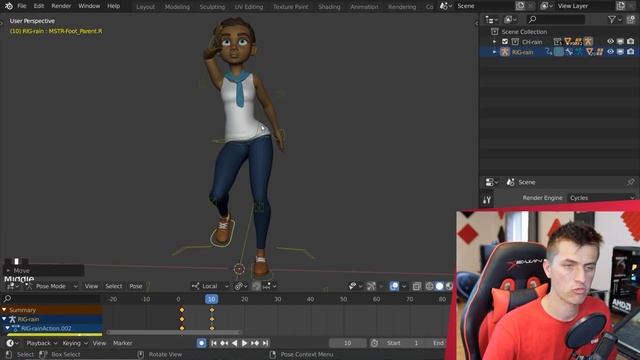Open the properties editor type dropdown
This screenshot has width=640, height=360.
[x=491, y=182]
